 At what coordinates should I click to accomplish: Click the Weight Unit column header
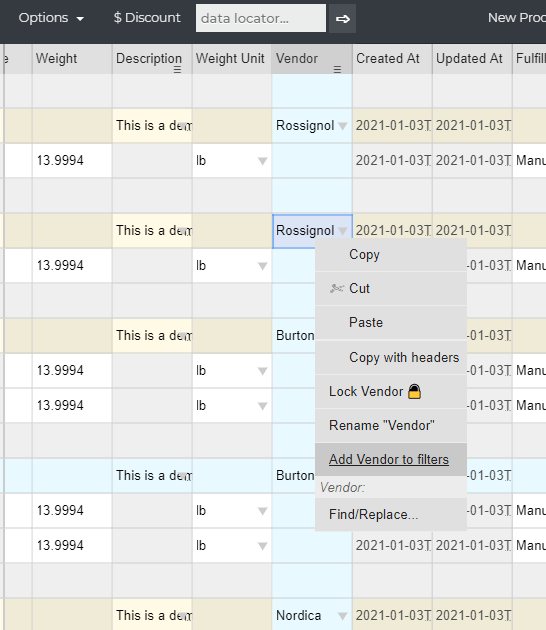(232, 59)
